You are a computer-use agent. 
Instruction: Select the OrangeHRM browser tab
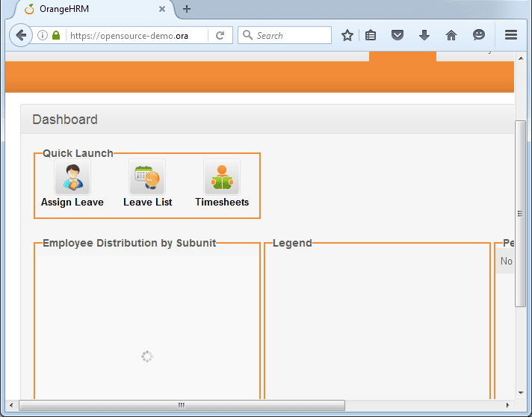point(94,9)
